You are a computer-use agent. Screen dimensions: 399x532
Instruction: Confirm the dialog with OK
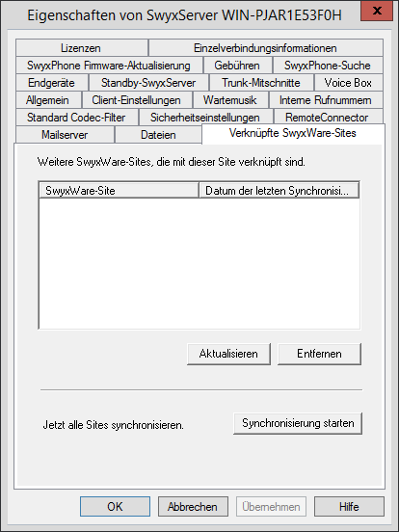tap(115, 507)
